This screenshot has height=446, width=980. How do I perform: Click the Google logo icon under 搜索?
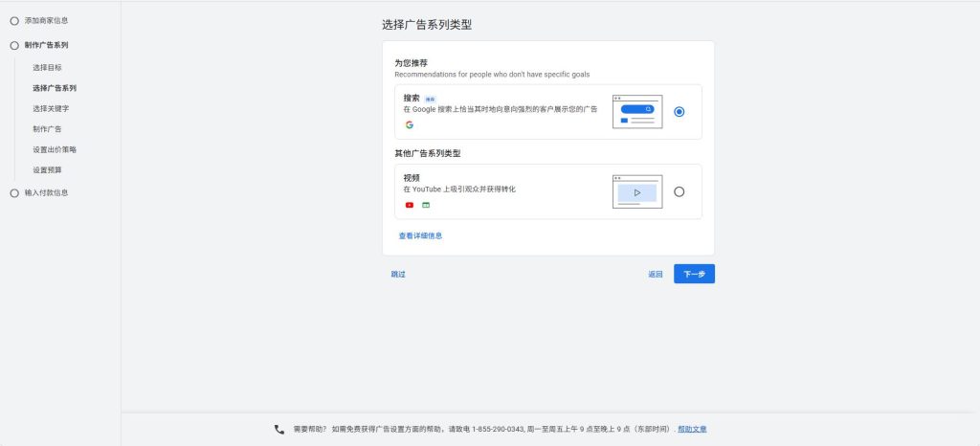[x=410, y=124]
